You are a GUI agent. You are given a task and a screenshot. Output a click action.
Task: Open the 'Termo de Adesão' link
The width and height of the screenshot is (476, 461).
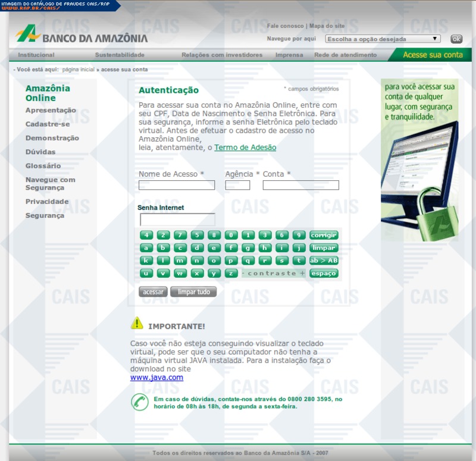(245, 148)
